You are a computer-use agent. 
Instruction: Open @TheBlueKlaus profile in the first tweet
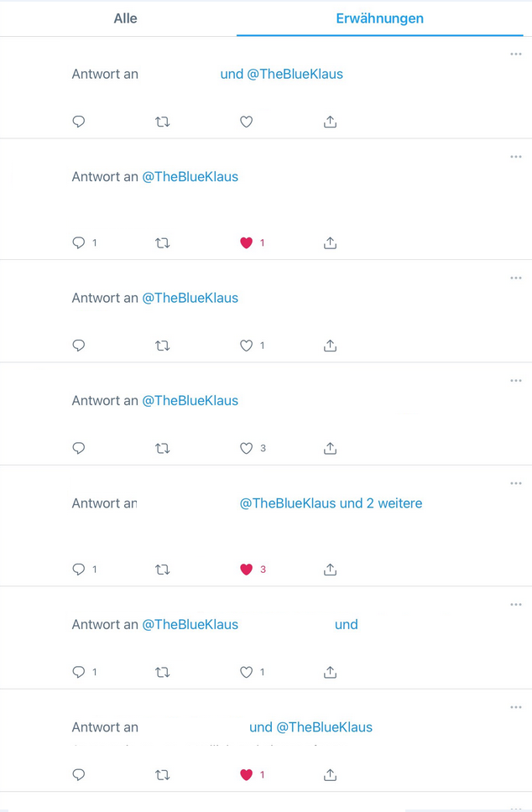click(x=295, y=74)
